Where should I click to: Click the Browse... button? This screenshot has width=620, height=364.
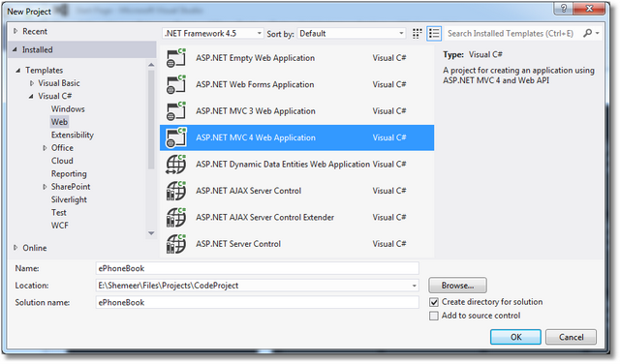(x=457, y=286)
